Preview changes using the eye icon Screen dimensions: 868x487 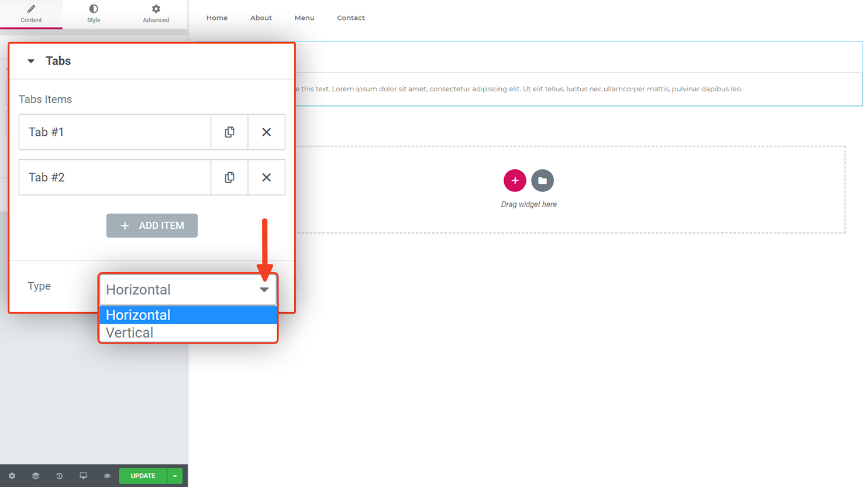(106, 476)
